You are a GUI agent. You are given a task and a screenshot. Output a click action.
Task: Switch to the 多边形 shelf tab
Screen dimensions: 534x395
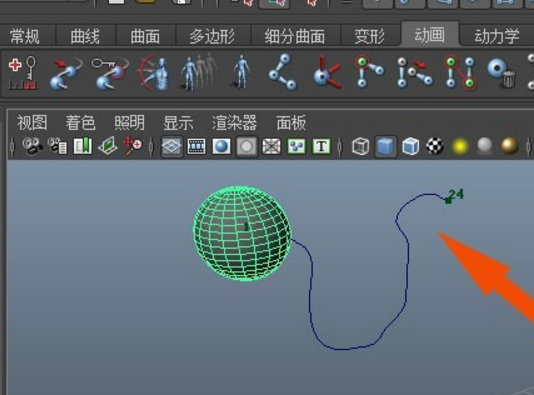211,36
